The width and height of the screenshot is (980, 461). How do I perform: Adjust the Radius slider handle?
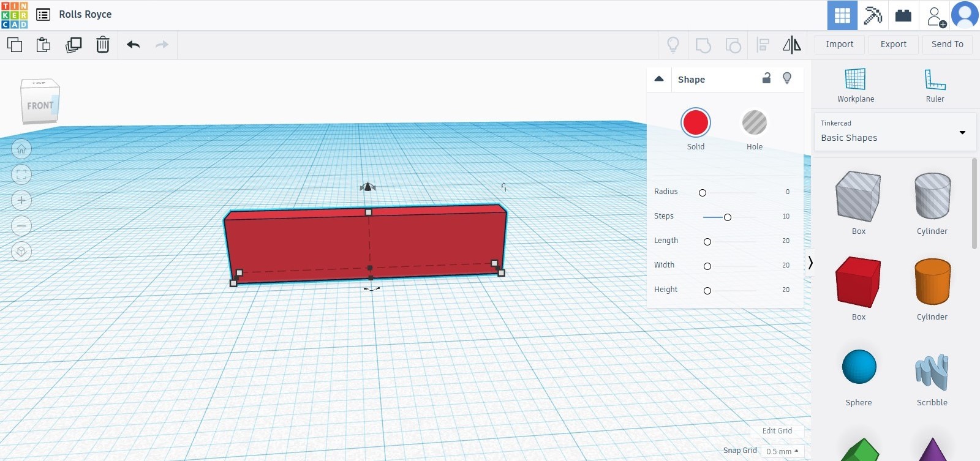pos(703,193)
